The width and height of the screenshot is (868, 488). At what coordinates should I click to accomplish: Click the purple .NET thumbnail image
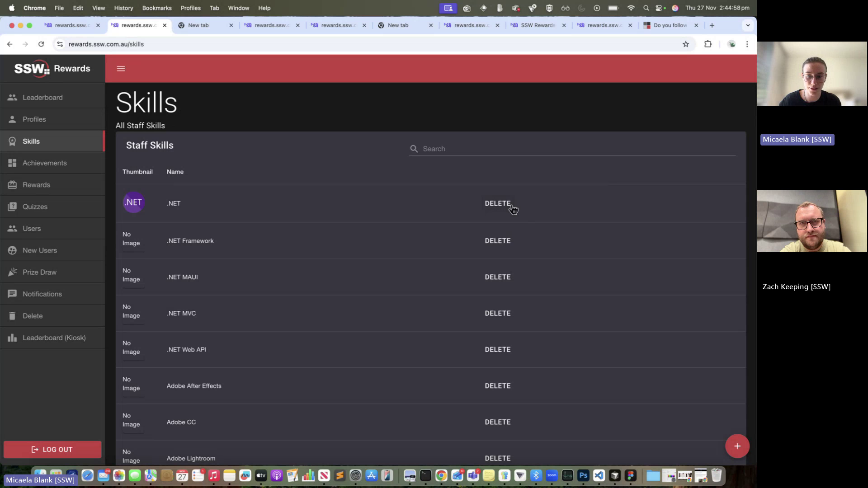(133, 202)
